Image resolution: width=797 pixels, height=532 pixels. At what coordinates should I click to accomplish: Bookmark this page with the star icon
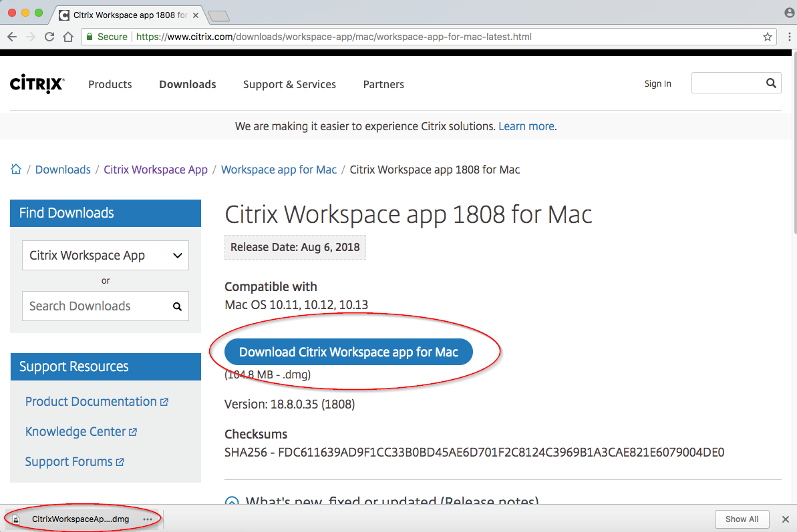pos(768,37)
